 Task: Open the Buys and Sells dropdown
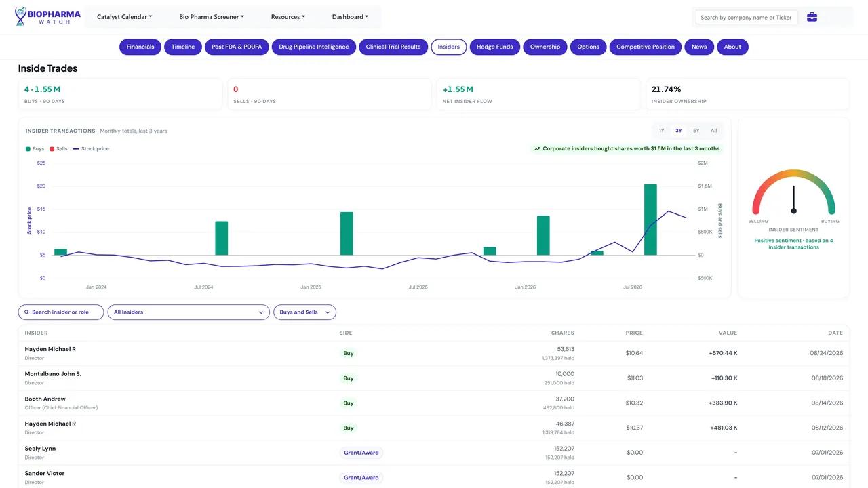(x=304, y=312)
